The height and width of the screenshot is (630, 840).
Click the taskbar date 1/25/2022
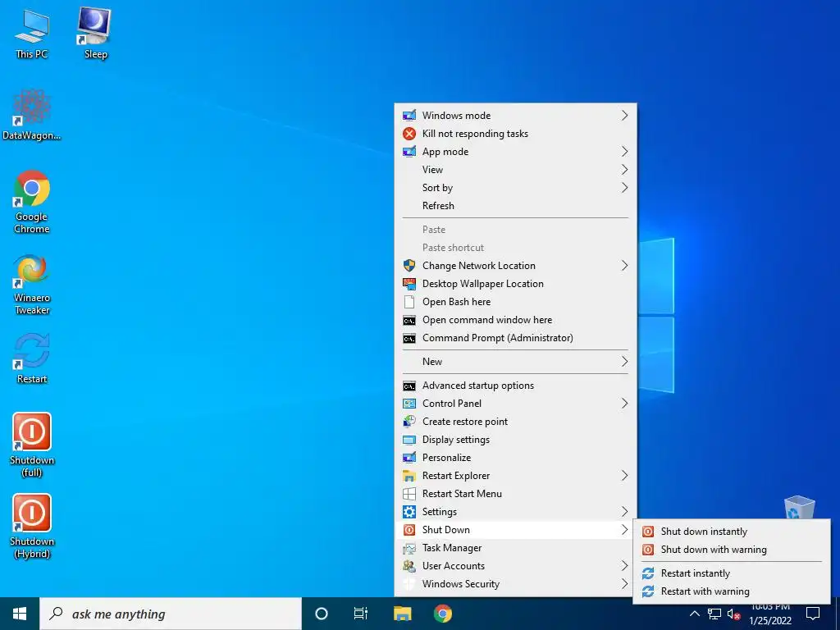click(769, 620)
